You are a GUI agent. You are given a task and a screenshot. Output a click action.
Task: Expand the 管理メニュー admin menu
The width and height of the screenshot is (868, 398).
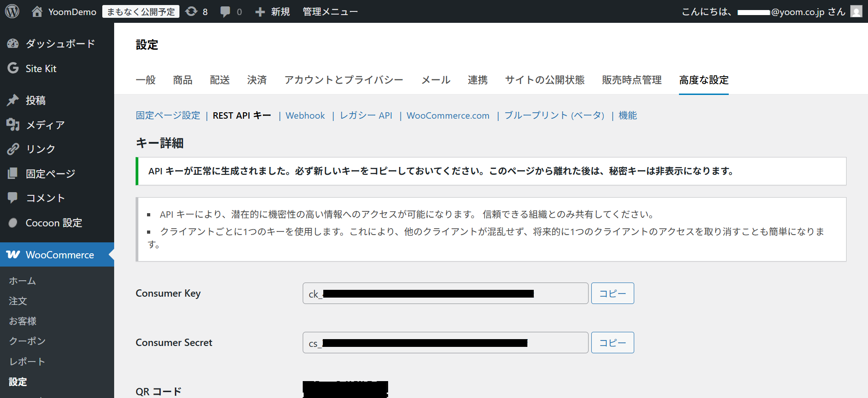[330, 11]
